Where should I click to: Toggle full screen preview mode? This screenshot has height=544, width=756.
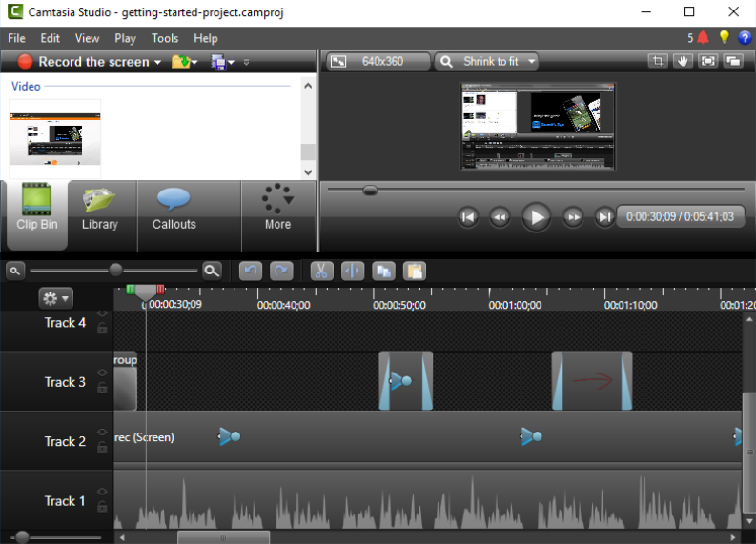tap(707, 61)
